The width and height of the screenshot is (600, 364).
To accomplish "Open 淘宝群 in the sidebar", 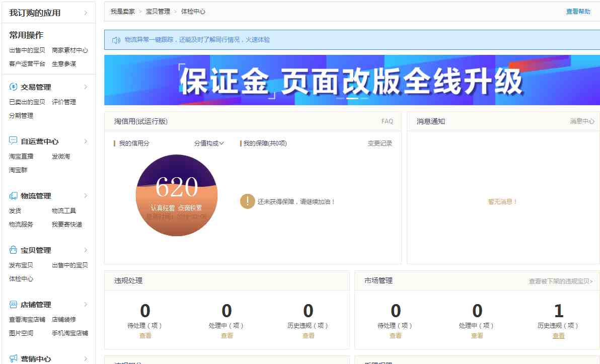I will [18, 170].
